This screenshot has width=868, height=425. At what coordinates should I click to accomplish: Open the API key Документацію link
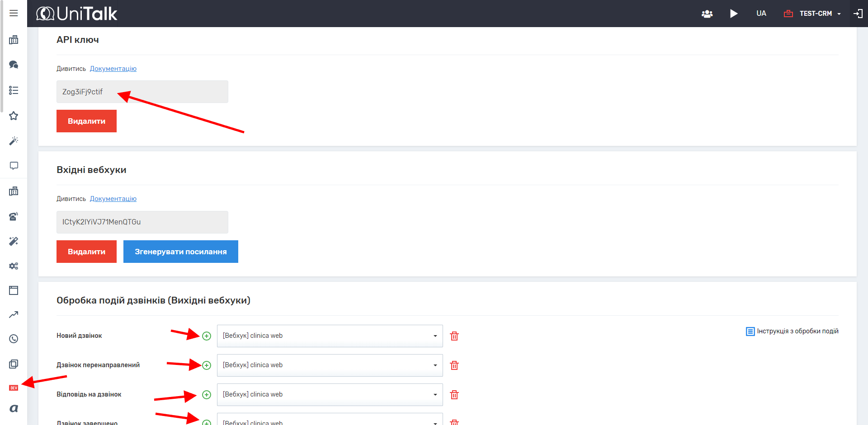113,69
